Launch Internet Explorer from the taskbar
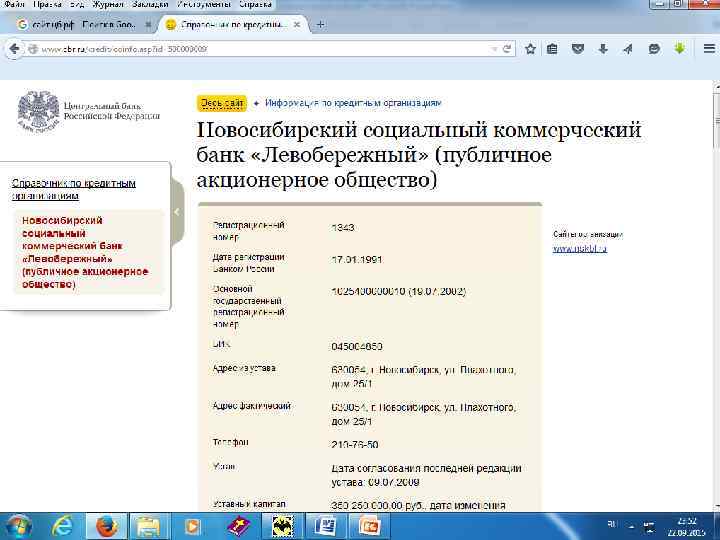The image size is (720, 540). tap(62, 526)
